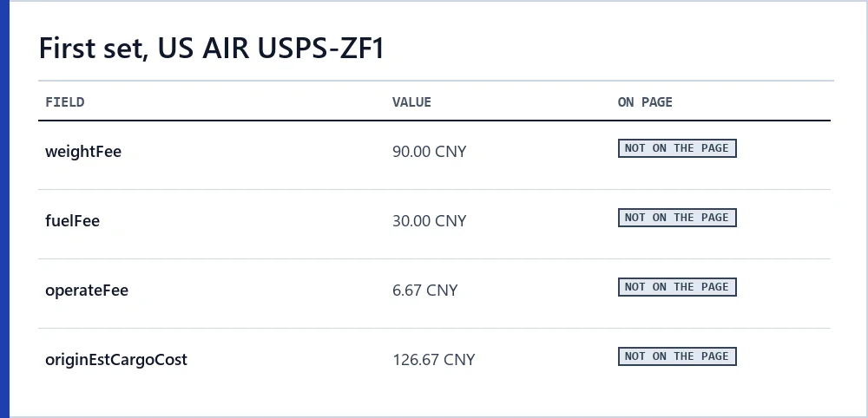Click the 90.00 CNY value
Image resolution: width=868 pixels, height=418 pixels.
click(x=430, y=152)
